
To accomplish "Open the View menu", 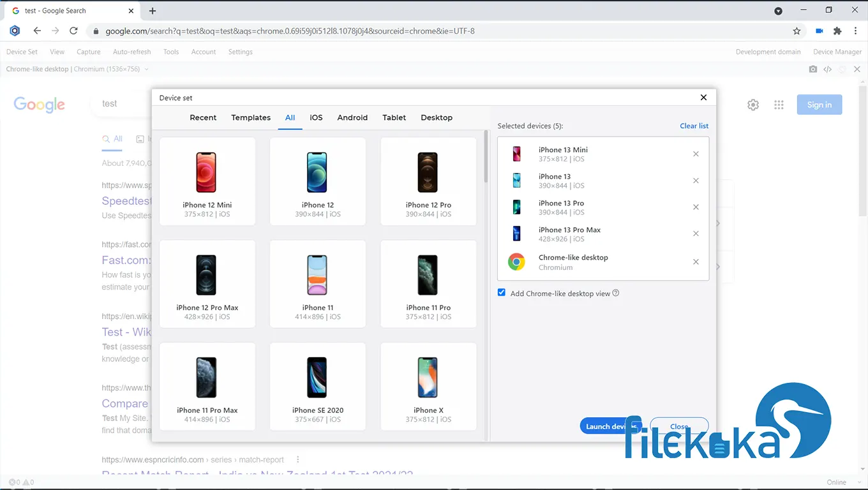I will pos(57,52).
